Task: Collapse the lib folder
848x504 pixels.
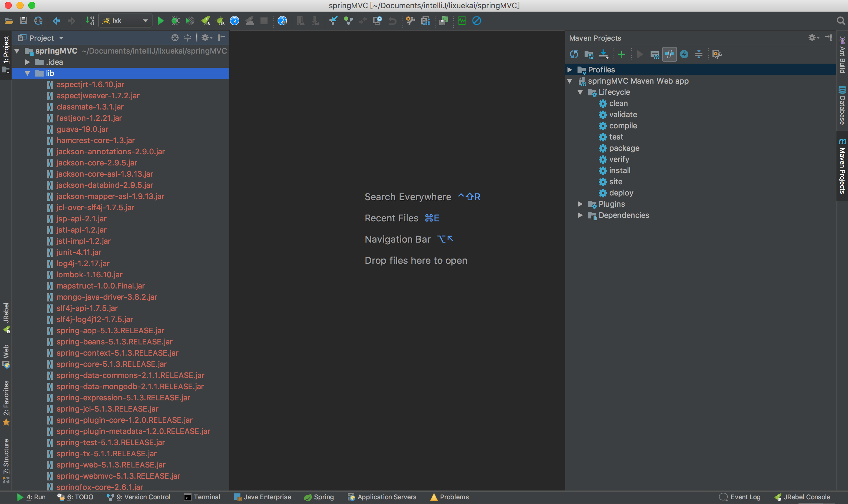Action: pos(27,73)
